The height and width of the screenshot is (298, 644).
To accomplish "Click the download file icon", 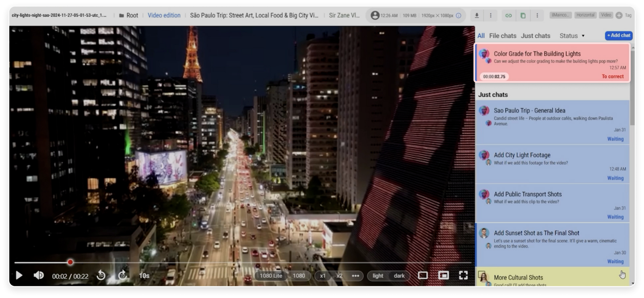I will pos(477,15).
